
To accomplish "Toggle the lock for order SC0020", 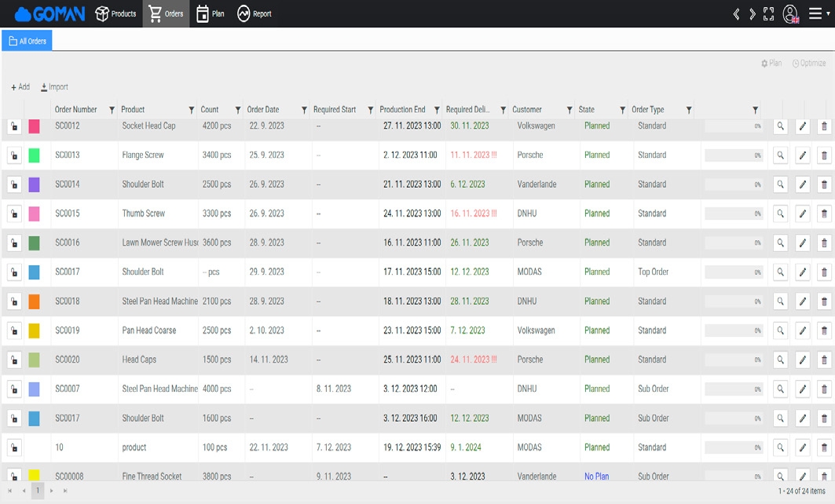I will 14,360.
